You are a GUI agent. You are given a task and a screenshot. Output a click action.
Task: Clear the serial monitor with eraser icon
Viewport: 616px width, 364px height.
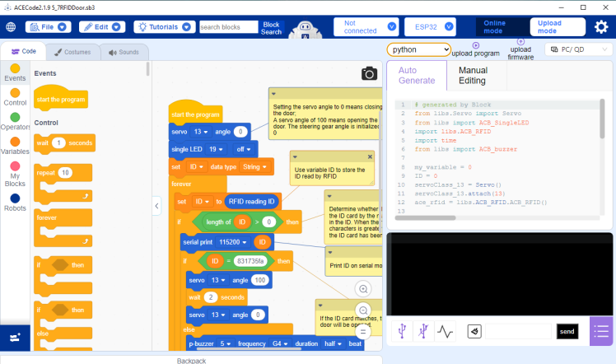tap(474, 331)
